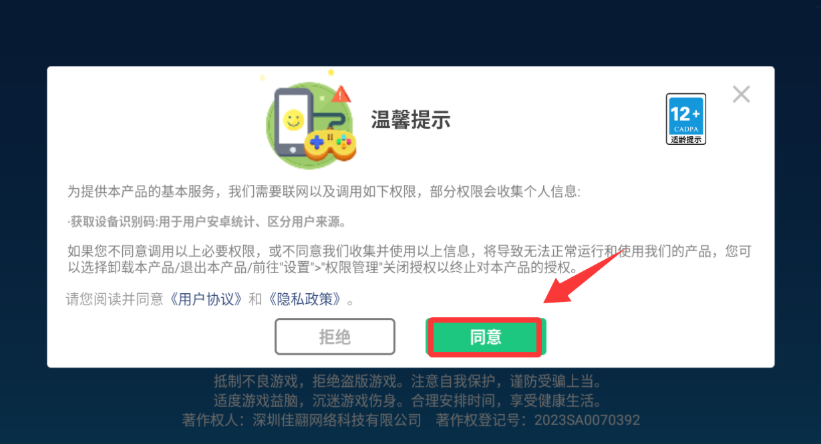This screenshot has width=821, height=444.
Task: Click the 获取设备识别码 permission line
Action: 207,222
